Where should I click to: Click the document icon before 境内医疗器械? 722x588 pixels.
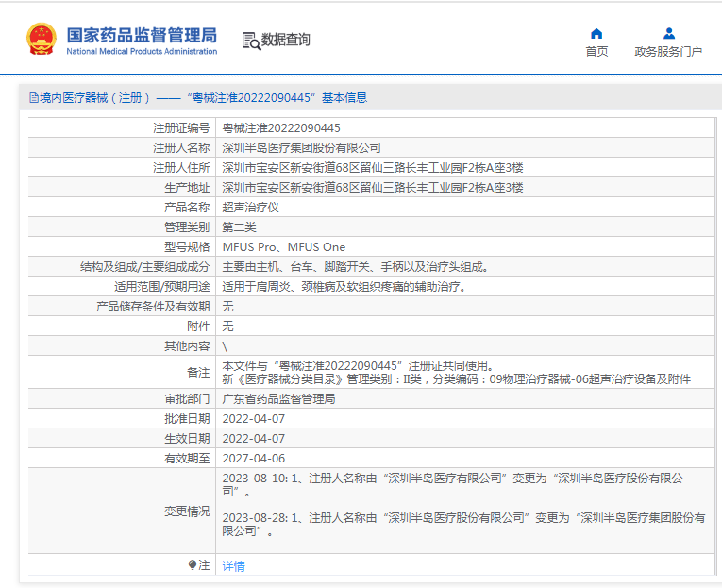(x=34, y=97)
